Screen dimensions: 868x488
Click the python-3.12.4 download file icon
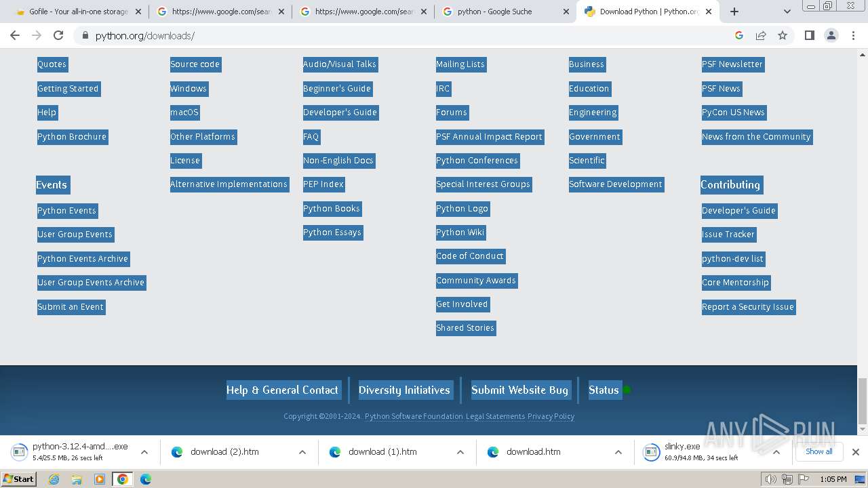point(19,451)
